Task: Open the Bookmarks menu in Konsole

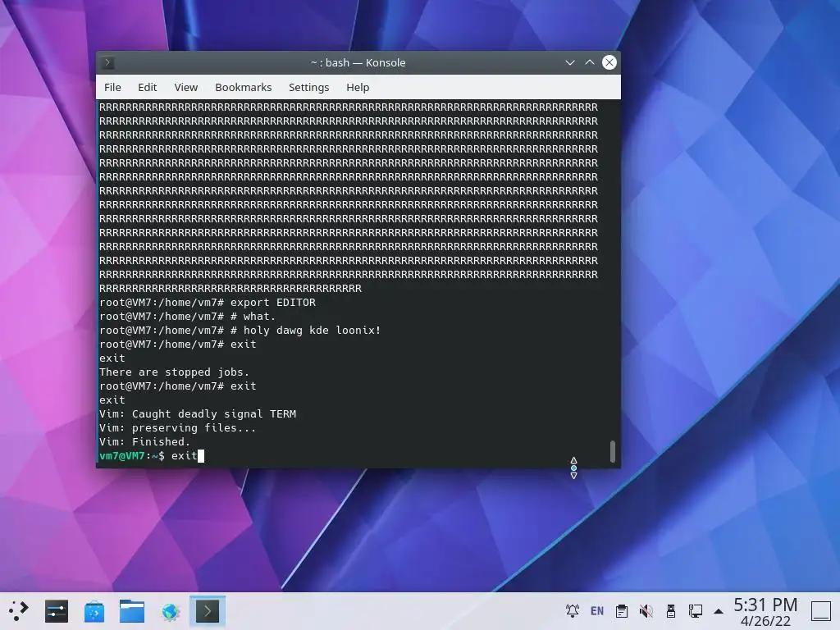Action: pos(243,87)
